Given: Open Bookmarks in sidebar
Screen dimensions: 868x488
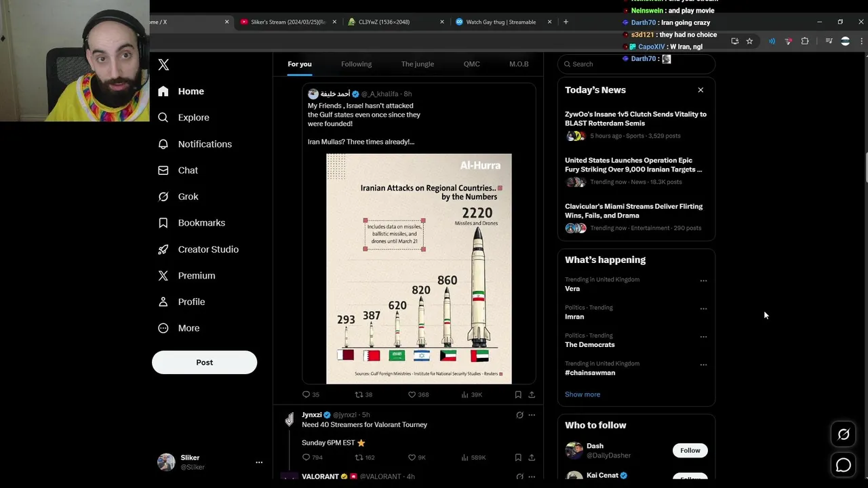Looking at the screenshot, I should 192,223.
